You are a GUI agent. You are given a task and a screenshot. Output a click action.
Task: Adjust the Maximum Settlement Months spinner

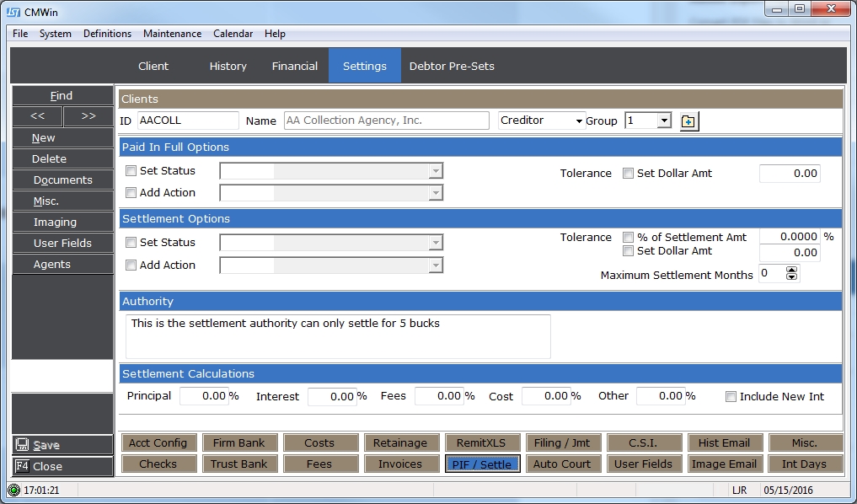click(791, 273)
